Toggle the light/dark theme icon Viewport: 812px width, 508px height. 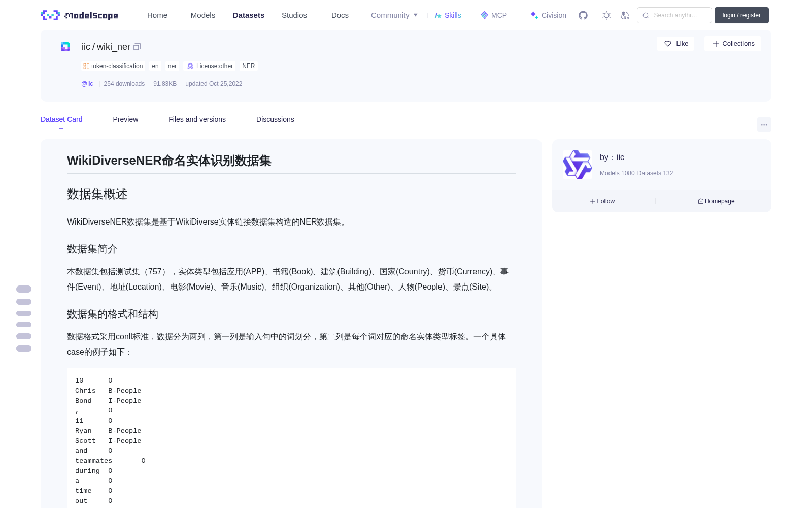tap(606, 15)
